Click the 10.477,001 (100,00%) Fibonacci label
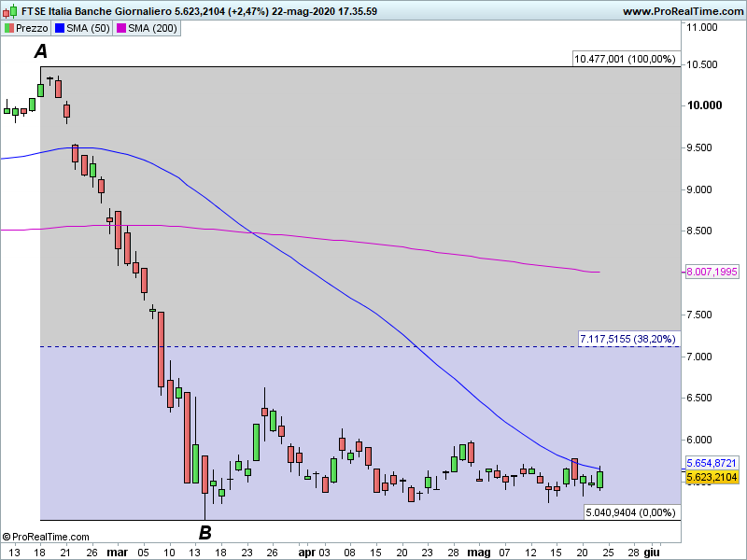 click(625, 59)
